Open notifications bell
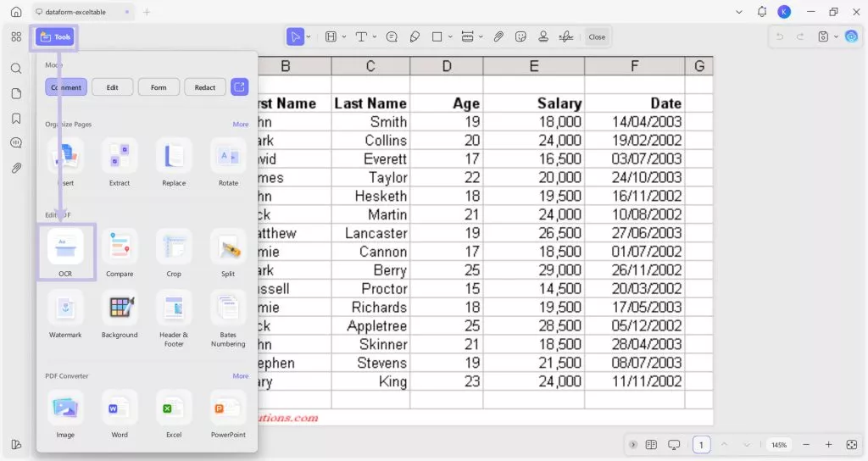868x461 pixels. point(762,12)
